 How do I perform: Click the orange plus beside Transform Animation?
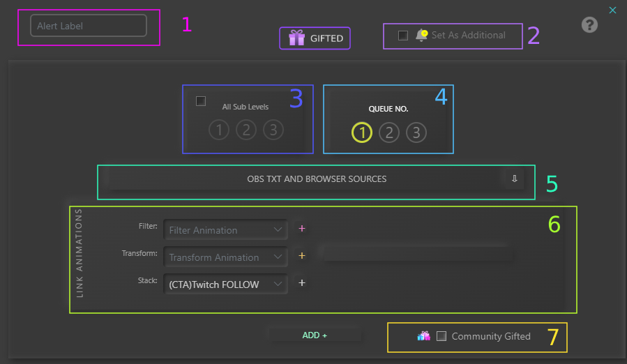click(x=302, y=256)
